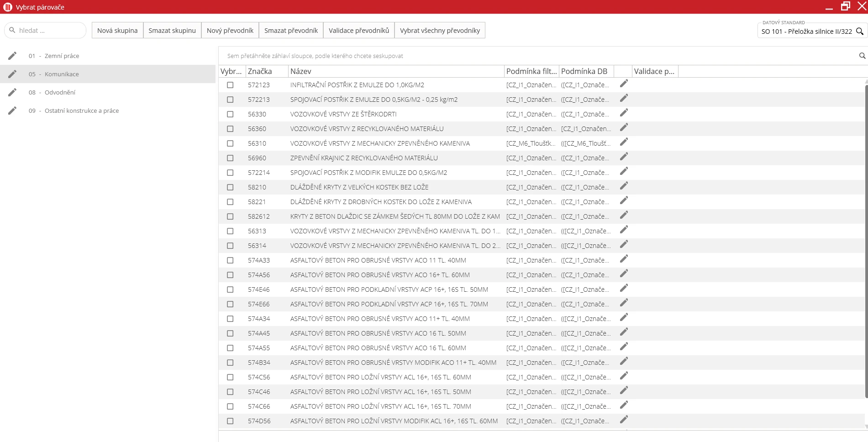Open the Datový standard lookup magnifier
The image size is (868, 442).
(859, 31)
